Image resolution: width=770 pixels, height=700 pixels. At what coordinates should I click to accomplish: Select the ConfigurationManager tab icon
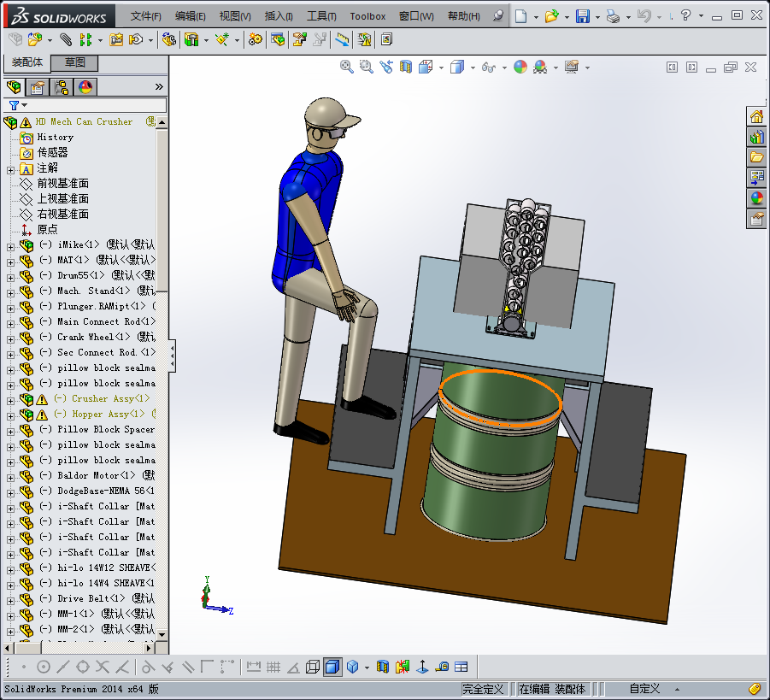click(x=62, y=86)
